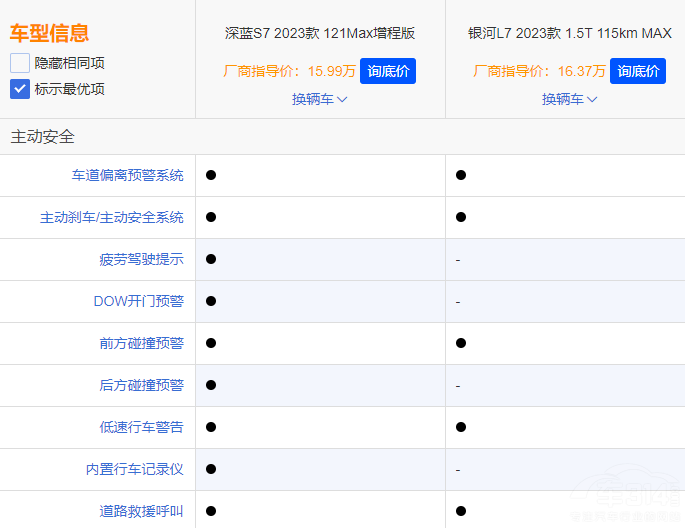Open 深蓝S7 2023款 121Max增程版 model title
Viewport: 685px width, 528px height.
320,33
